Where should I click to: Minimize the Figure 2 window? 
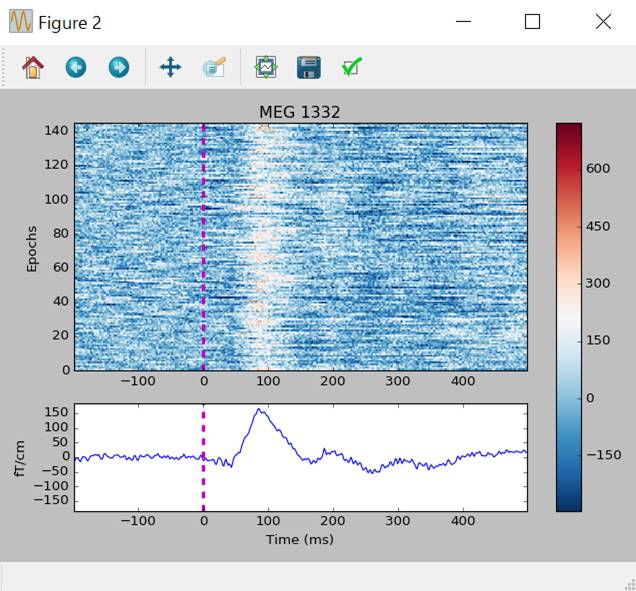463,21
